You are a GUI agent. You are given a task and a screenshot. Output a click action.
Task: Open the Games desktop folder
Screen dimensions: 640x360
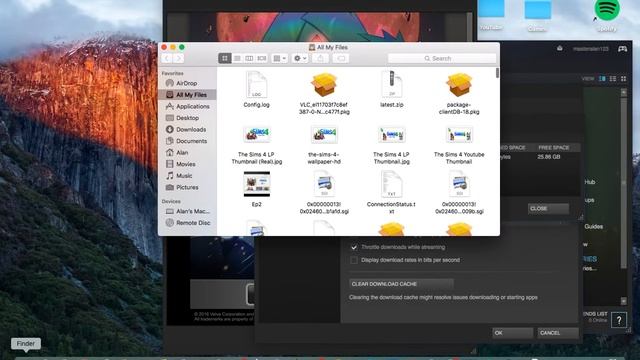[537, 10]
